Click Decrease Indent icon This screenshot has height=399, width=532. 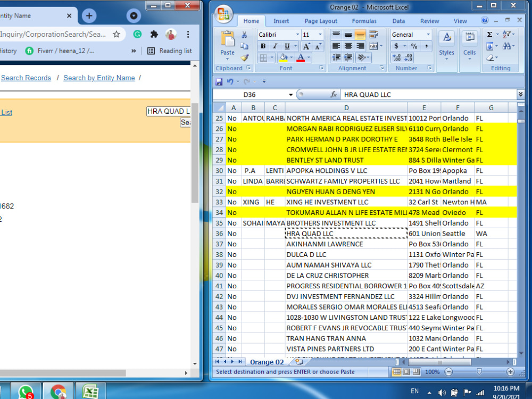(336, 57)
